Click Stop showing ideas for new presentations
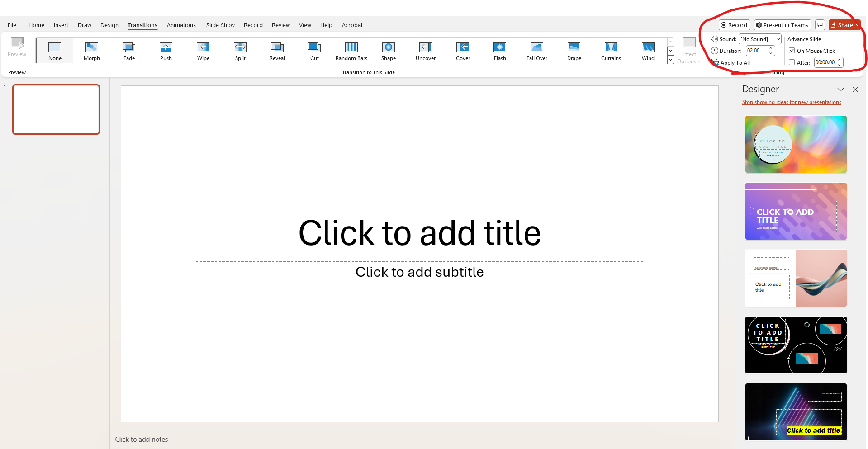 click(x=791, y=102)
